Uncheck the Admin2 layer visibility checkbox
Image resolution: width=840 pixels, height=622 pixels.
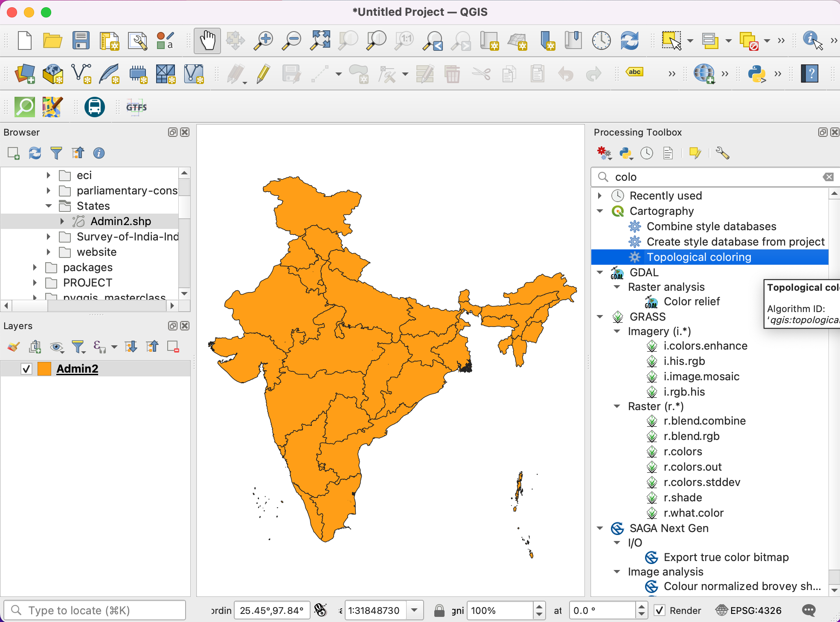[26, 369]
